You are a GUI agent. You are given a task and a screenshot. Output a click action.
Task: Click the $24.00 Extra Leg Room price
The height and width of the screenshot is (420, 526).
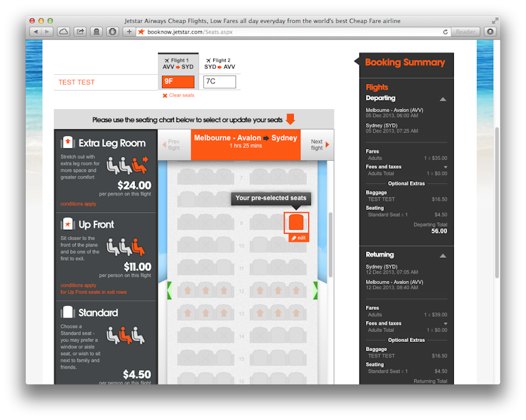pyautogui.click(x=134, y=185)
